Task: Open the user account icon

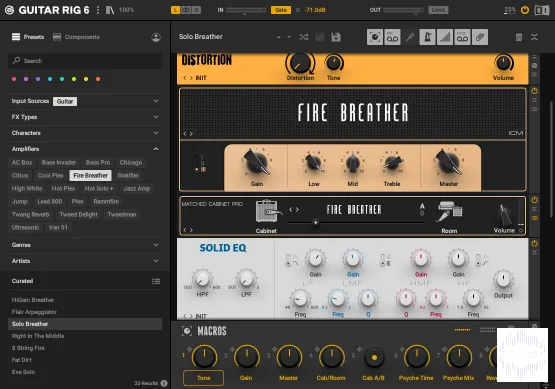Action: click(x=156, y=37)
